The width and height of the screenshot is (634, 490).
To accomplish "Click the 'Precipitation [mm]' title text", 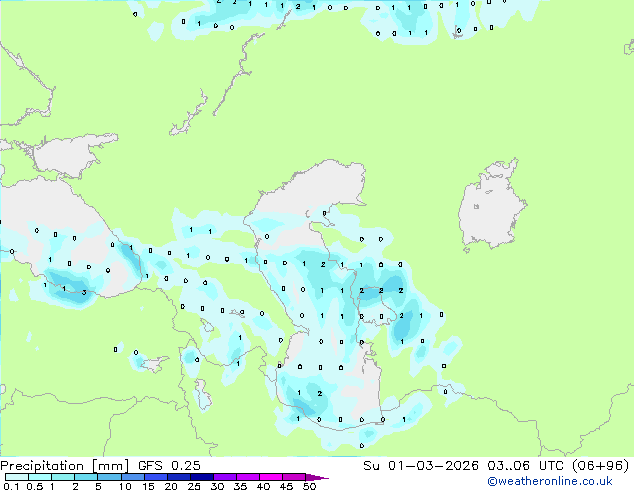I will [65, 466].
